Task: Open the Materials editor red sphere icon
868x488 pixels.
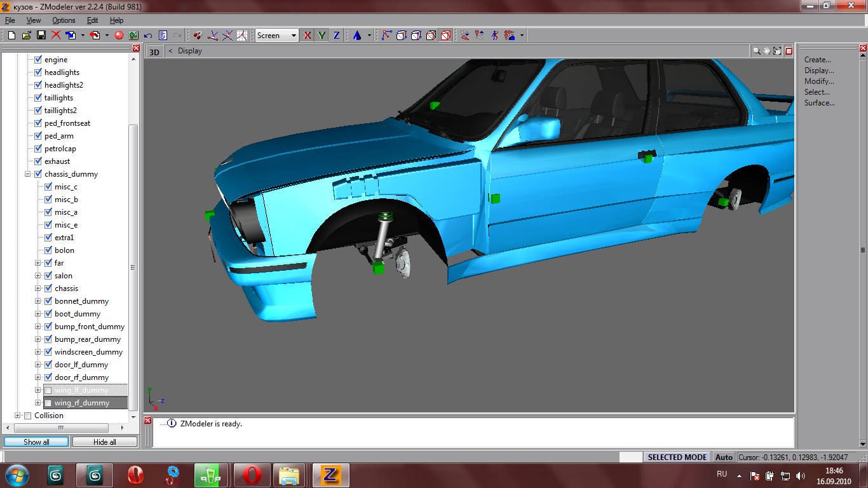Action: pos(119,36)
